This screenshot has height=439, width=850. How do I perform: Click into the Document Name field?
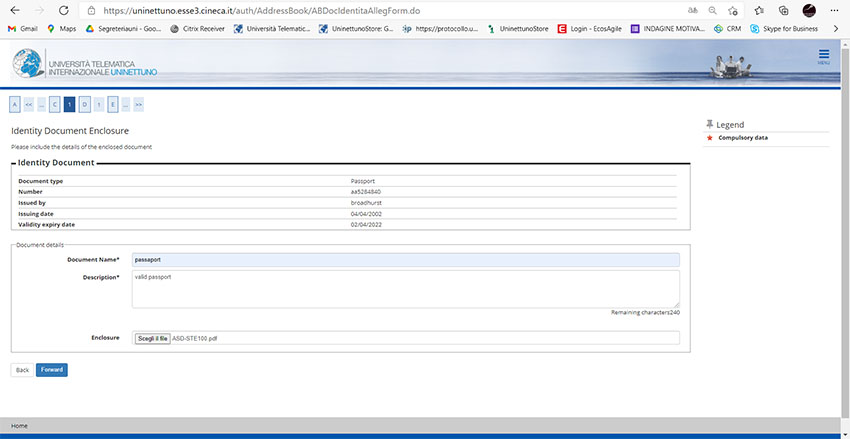click(x=405, y=259)
